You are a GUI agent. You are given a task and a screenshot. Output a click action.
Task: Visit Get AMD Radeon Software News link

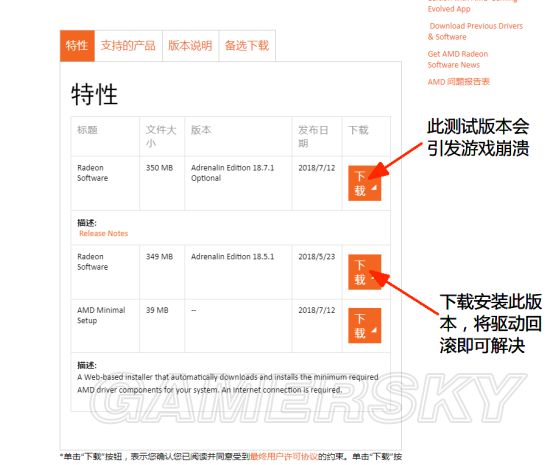[458, 59]
